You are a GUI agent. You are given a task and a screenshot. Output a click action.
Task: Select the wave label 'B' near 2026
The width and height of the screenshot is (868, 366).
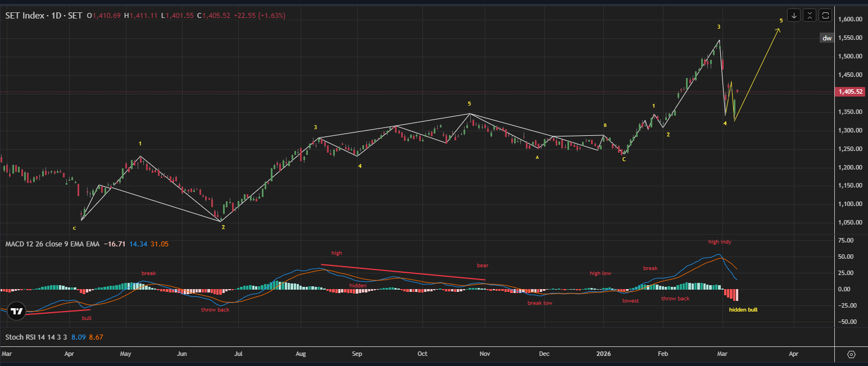coord(605,125)
